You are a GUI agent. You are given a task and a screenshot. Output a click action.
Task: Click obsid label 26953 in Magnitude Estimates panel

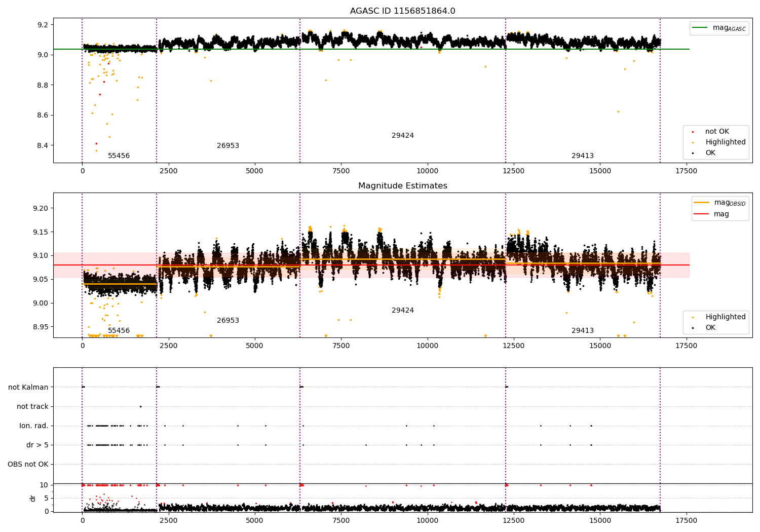pyautogui.click(x=228, y=321)
